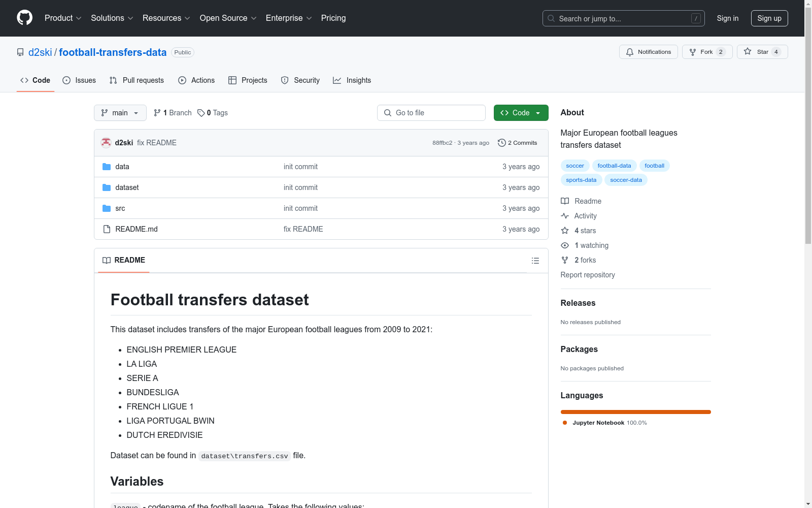
Task: Click the src folder icon
Action: [x=107, y=208]
